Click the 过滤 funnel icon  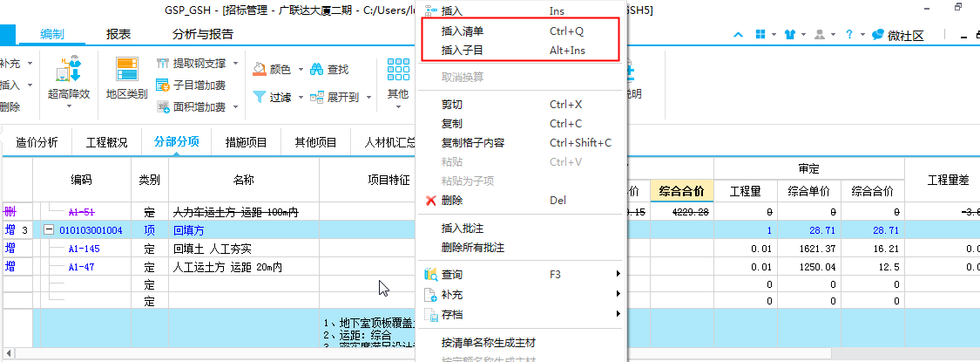coord(260,97)
